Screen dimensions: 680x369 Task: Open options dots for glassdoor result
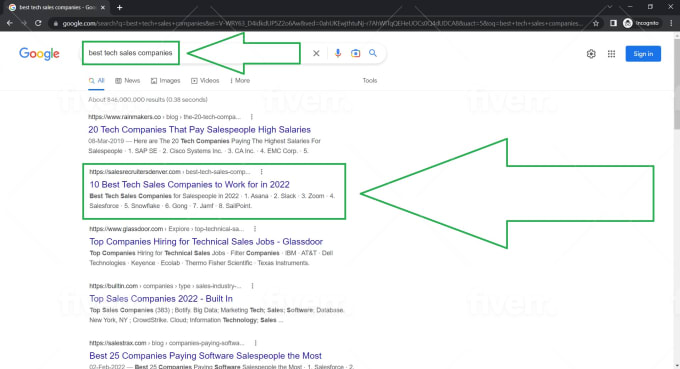[x=255, y=229]
